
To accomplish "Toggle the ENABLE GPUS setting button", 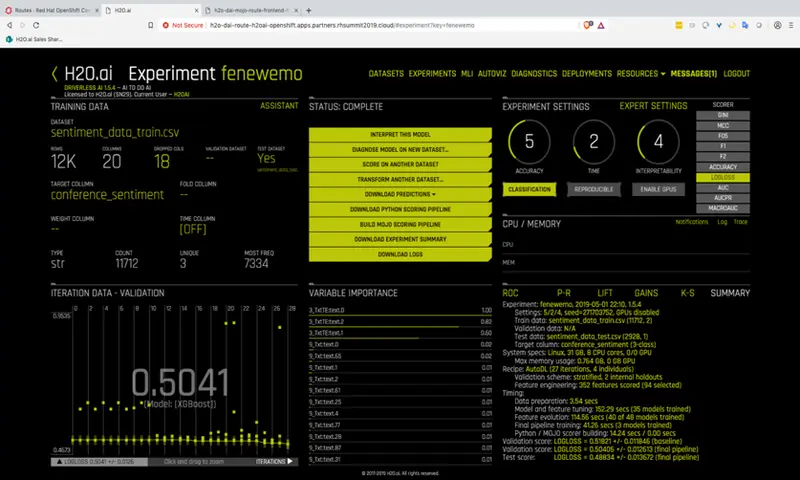I will [658, 189].
